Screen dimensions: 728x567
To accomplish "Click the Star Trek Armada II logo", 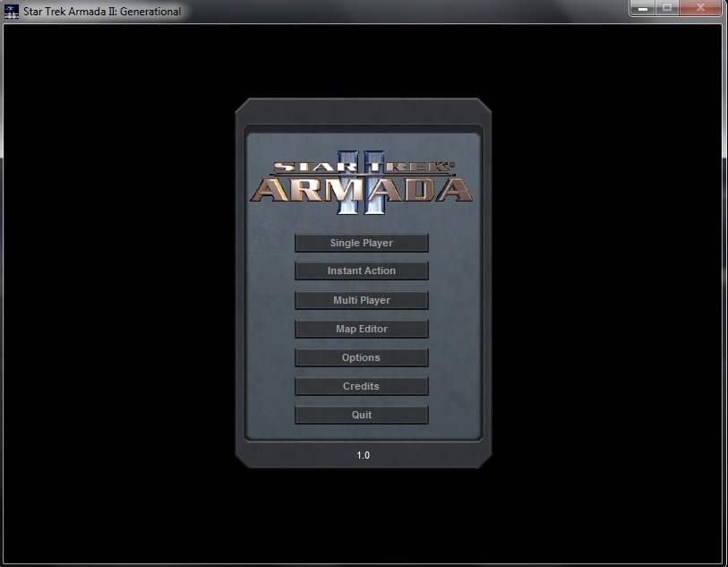I will (362, 182).
